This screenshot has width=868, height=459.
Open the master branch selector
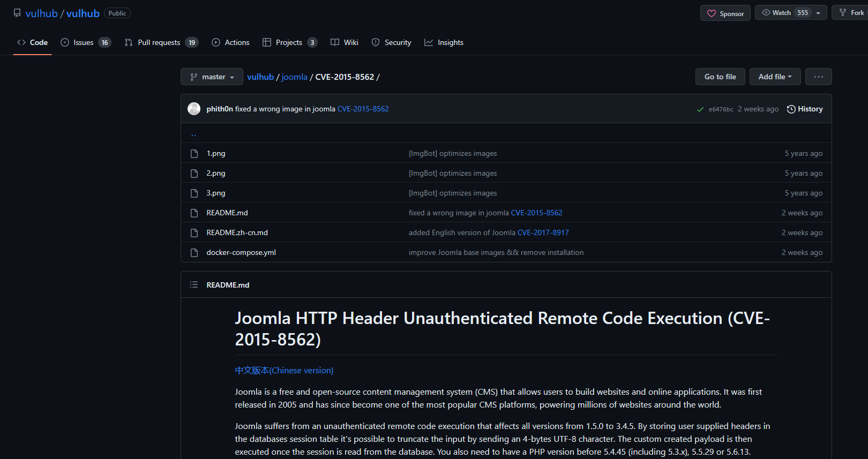(212, 77)
